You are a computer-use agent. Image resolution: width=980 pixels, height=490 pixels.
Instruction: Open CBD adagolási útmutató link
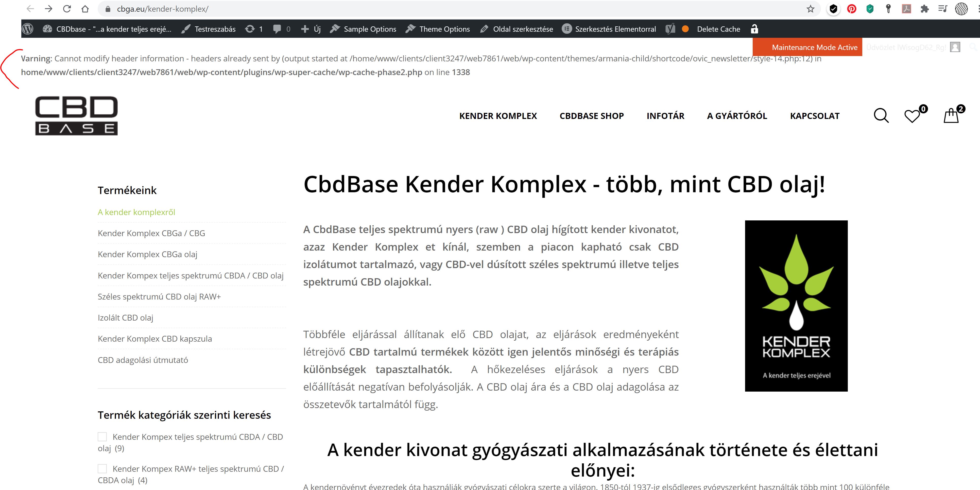(x=143, y=360)
